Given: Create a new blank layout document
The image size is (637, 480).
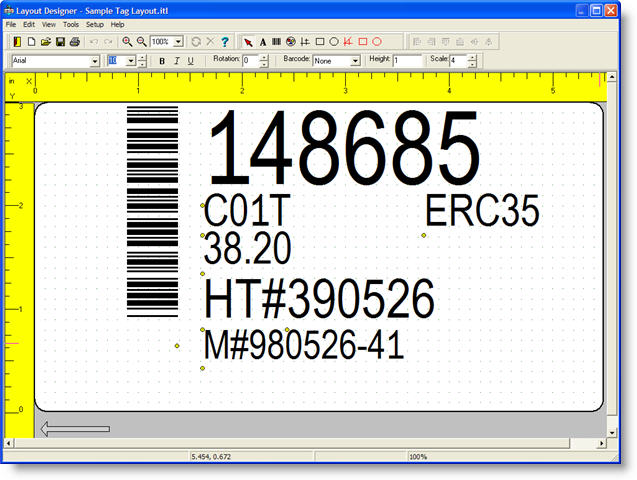Looking at the screenshot, I should (32, 41).
